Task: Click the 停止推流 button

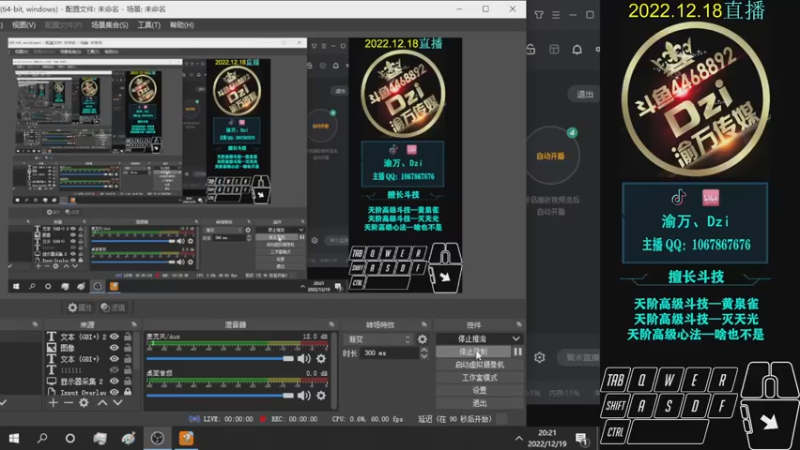Action: coord(472,339)
